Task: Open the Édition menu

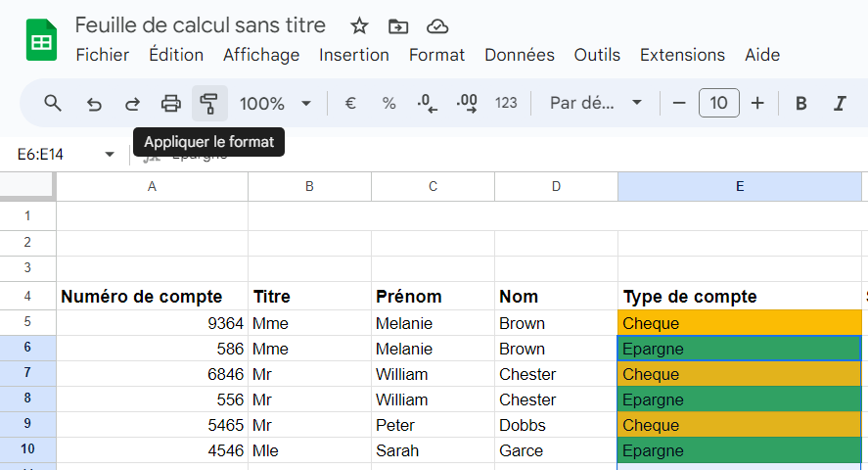Action: click(x=176, y=55)
